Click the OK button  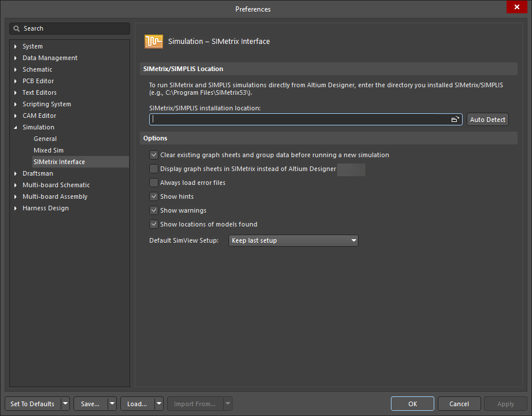coord(412,403)
